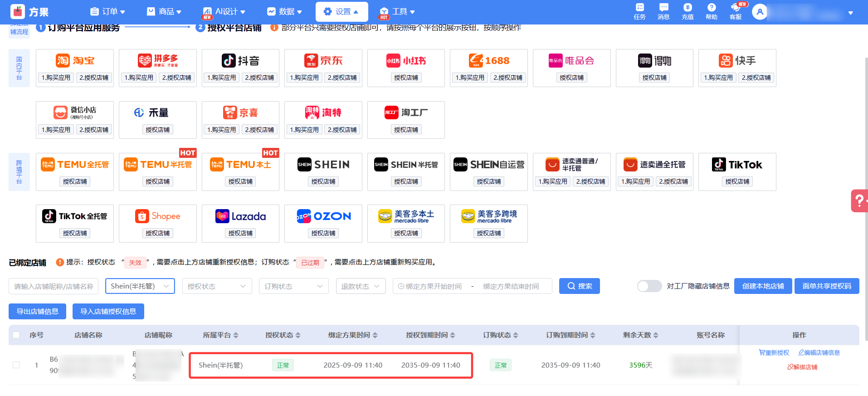Open the 消息 messages icon
Viewport: 868px width, 396px height.
pos(663,11)
